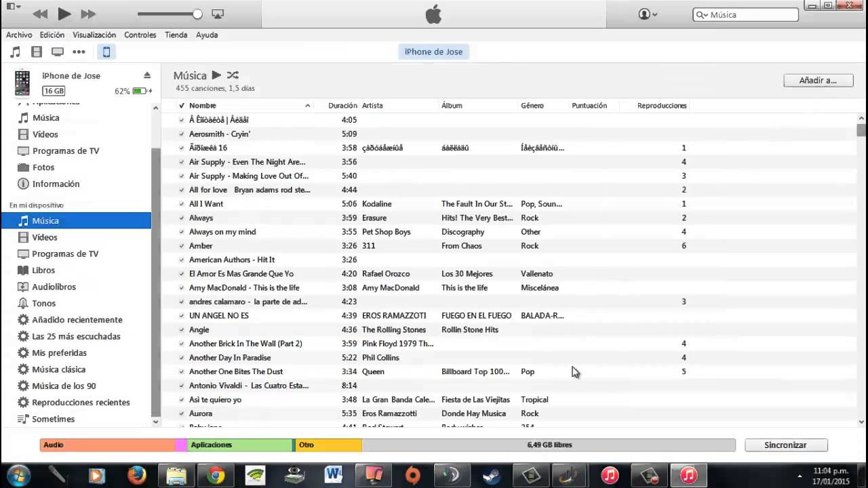Open Programas de TV under En mi dispositivo
The height and width of the screenshot is (488, 868).
pos(65,253)
